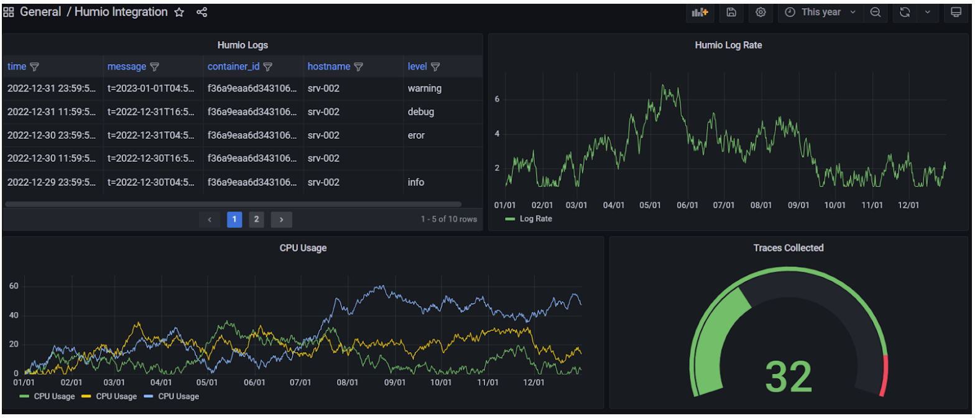Toggle the green CPU Usage legend

click(x=54, y=396)
